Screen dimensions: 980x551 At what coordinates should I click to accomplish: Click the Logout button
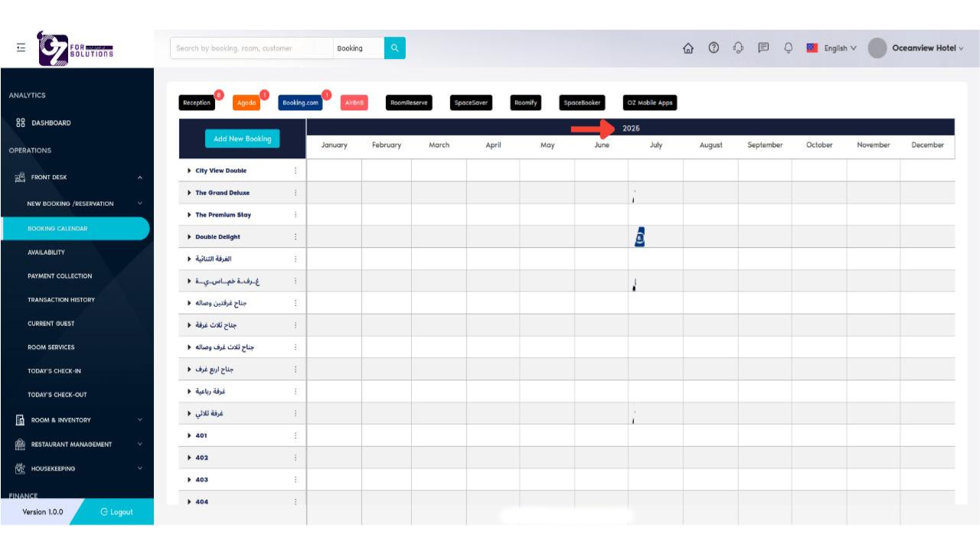pyautogui.click(x=116, y=512)
